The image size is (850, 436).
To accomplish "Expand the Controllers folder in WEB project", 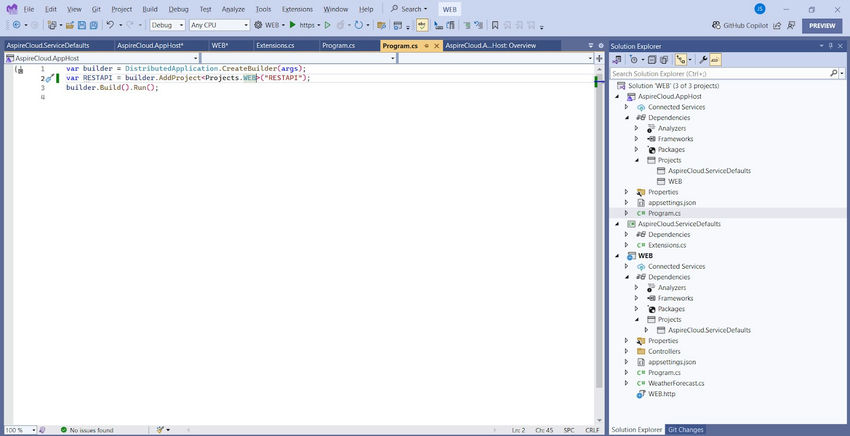I will [x=626, y=351].
